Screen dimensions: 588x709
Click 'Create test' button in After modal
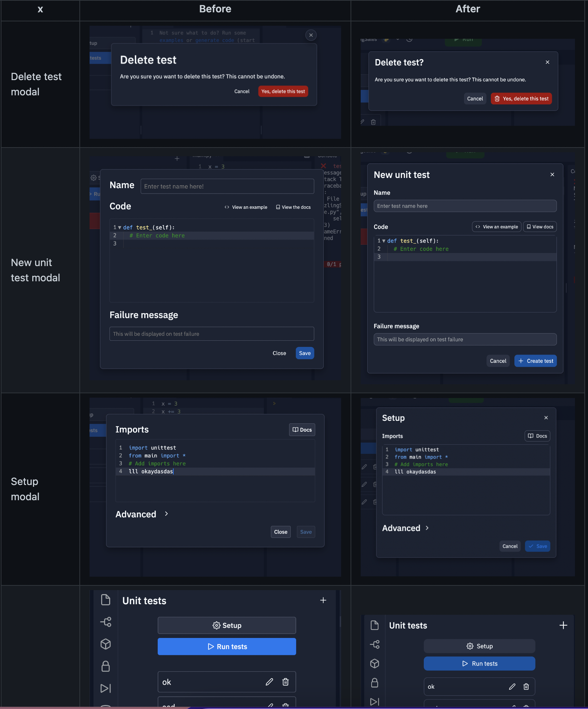[535, 361]
